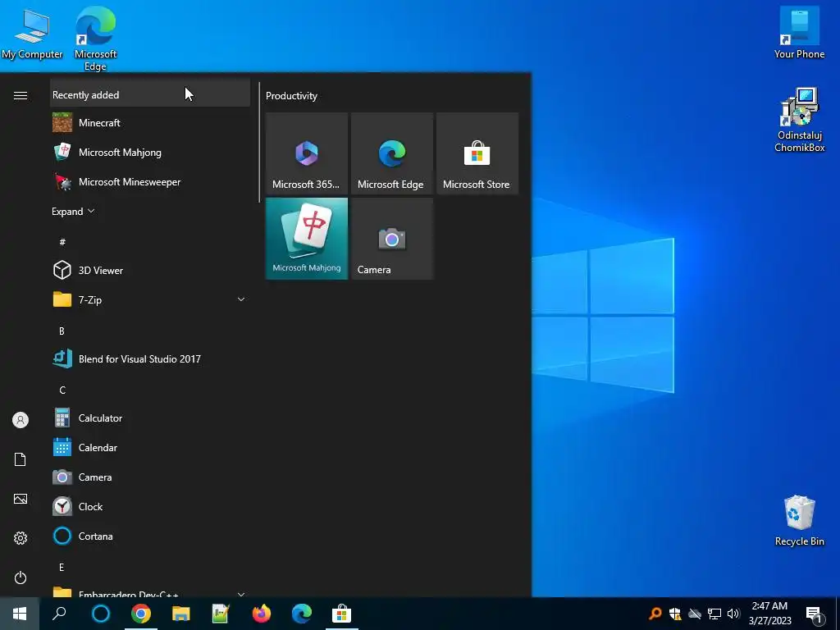This screenshot has height=630, width=840.
Task: Expand the Start menu hamburger button
Action: 21,95
